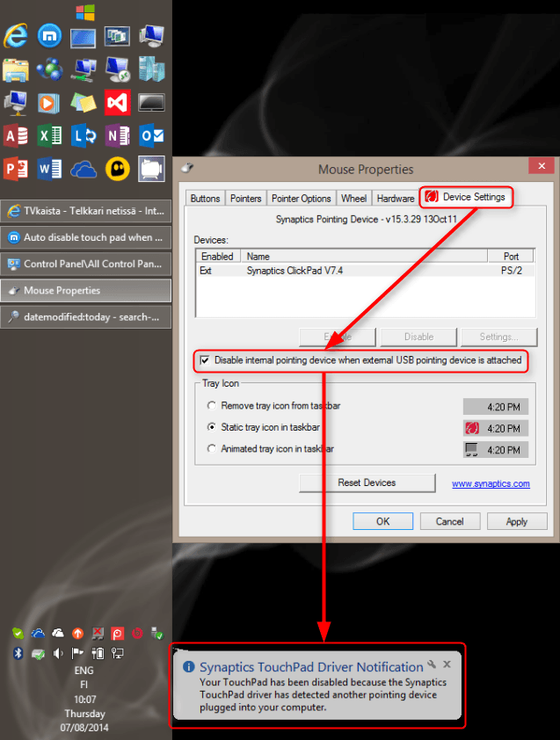Screen dimensions: 560x740
Task: Open Internet Explorer from the taskbar
Action: pyautogui.click(x=16, y=36)
